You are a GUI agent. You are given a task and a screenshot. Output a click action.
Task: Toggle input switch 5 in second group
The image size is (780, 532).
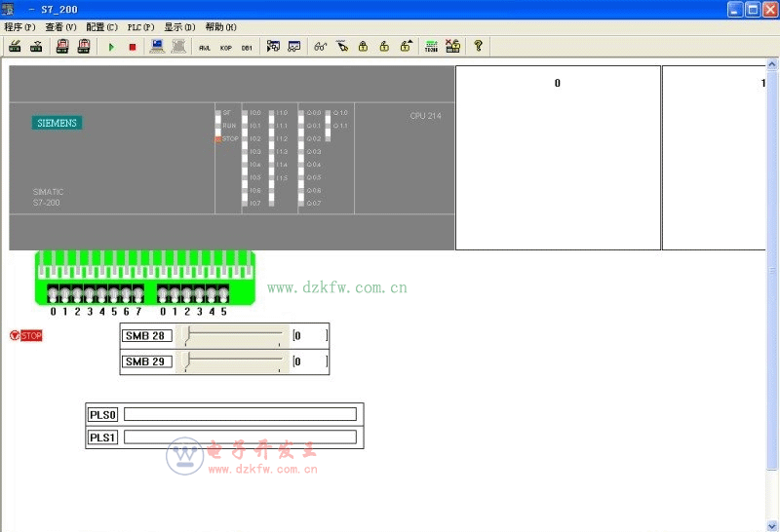point(223,294)
